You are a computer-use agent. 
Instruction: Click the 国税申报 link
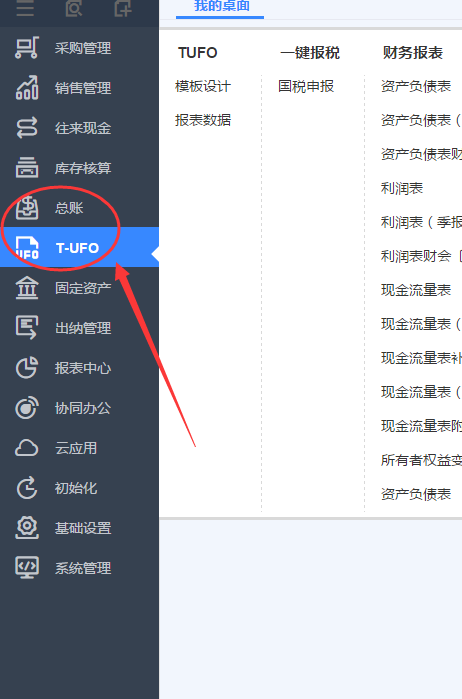pyautogui.click(x=306, y=86)
